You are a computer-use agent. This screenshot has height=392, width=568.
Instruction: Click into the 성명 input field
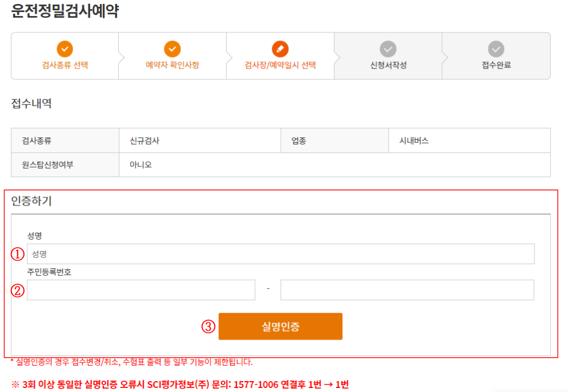click(x=280, y=254)
